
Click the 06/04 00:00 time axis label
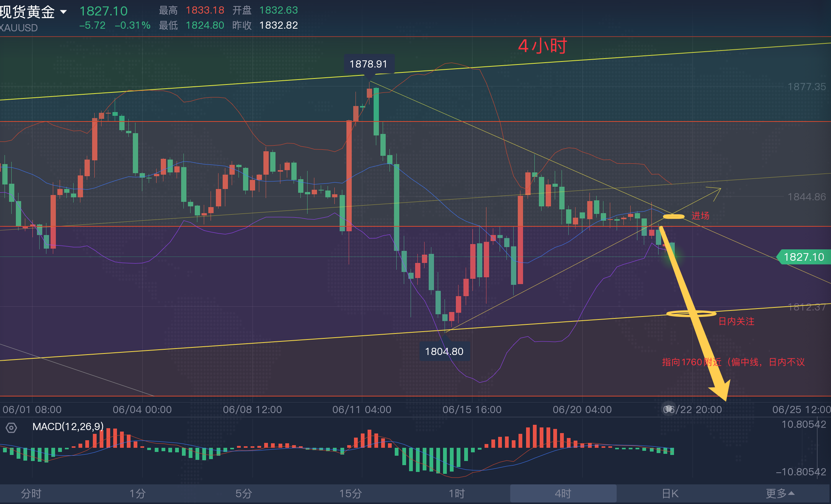[x=142, y=409]
